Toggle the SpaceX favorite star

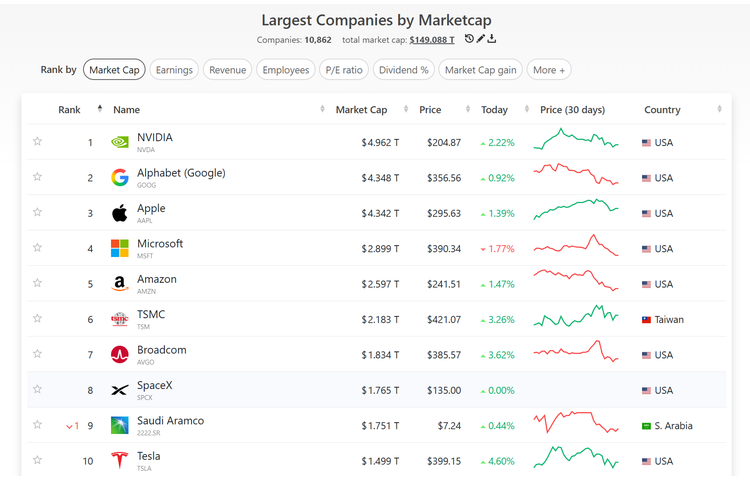click(x=37, y=389)
